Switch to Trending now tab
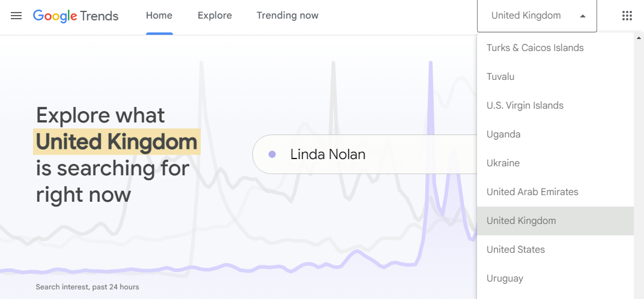 click(x=288, y=16)
